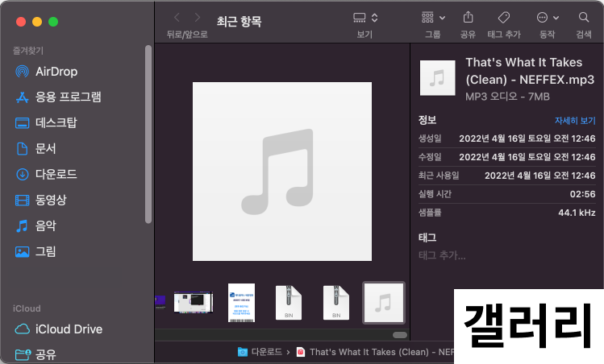Viewport: 604px width, 364px height.
Task: Click the 44.1 kHz 샘플률 value
Action: click(577, 213)
